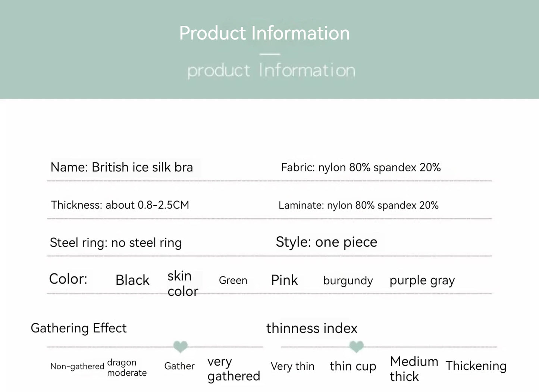This screenshot has height=392, width=539.
Task: Click the Fabric composition line
Action: [361, 168]
